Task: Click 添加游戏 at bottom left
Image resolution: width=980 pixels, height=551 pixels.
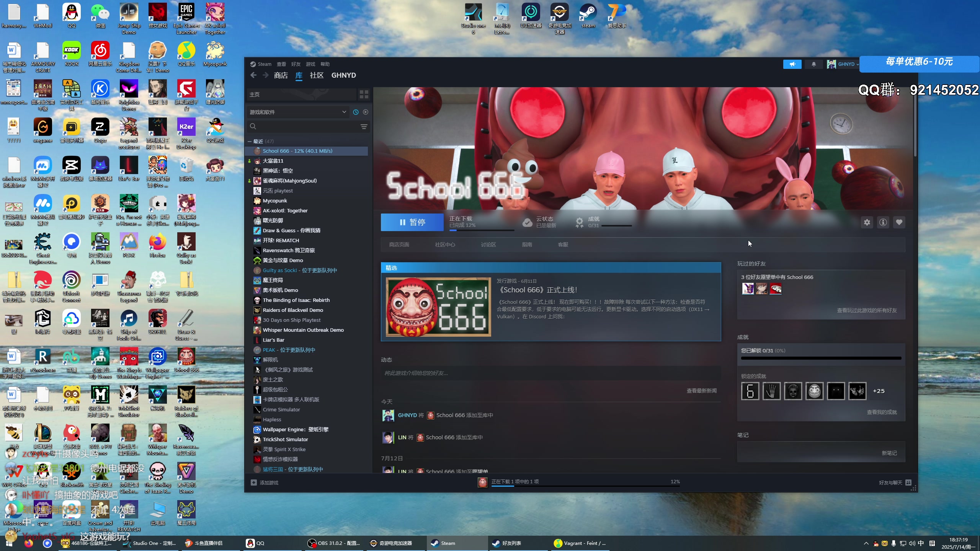Action: (x=265, y=483)
